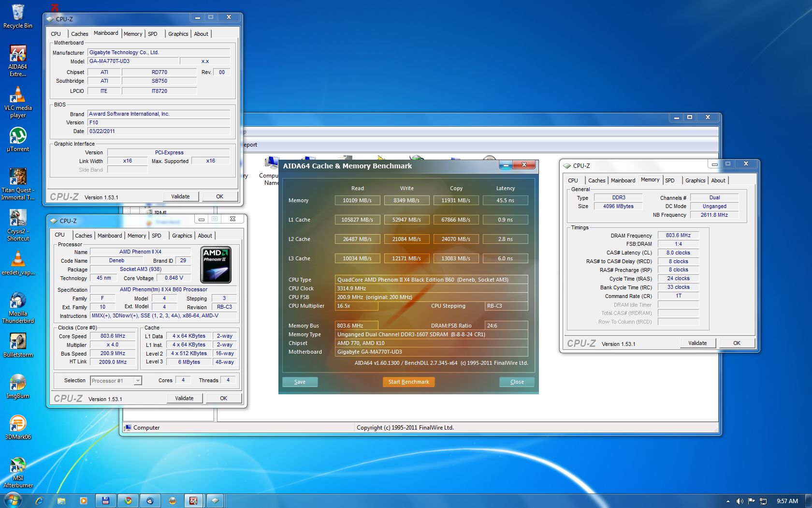Click the DRAM Frequency 803.6 MHz value
812x508 pixels.
[x=678, y=235]
